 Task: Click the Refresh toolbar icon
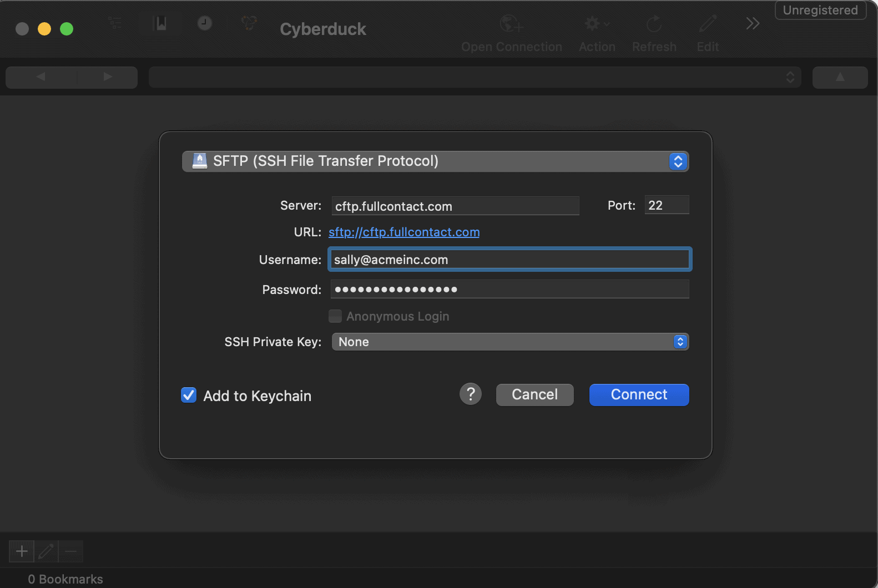[654, 24]
